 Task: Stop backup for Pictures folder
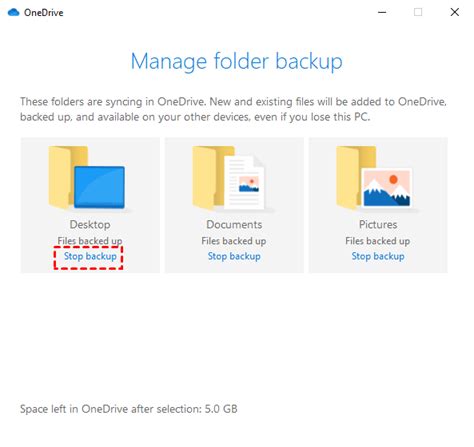pos(378,256)
